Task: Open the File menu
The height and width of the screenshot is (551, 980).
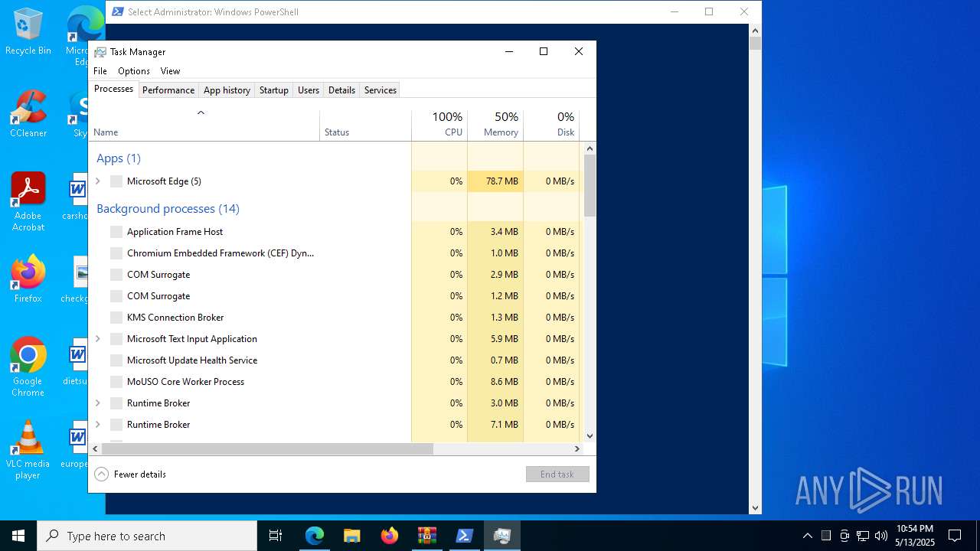Action: coord(100,71)
